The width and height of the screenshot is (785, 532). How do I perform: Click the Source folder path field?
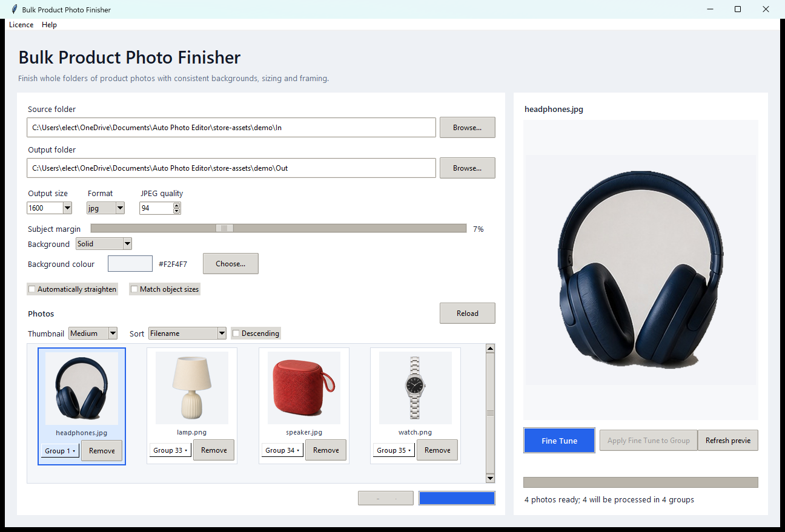click(x=231, y=128)
